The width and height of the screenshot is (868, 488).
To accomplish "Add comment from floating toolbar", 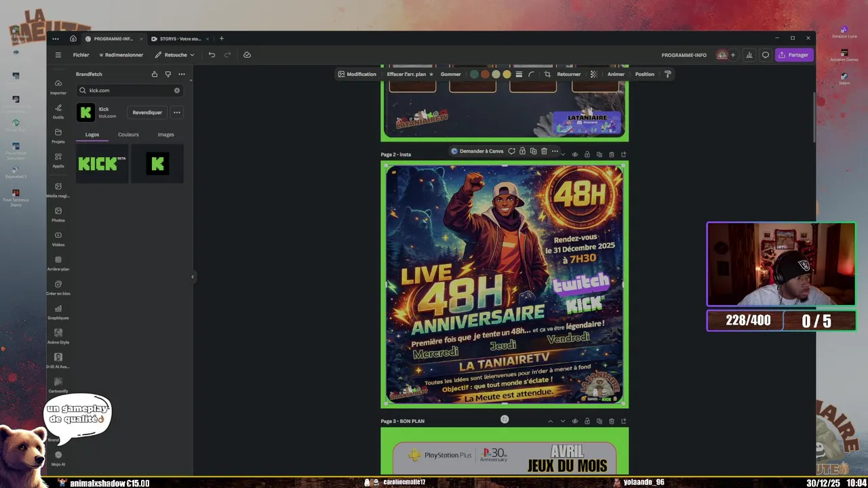I will [511, 151].
